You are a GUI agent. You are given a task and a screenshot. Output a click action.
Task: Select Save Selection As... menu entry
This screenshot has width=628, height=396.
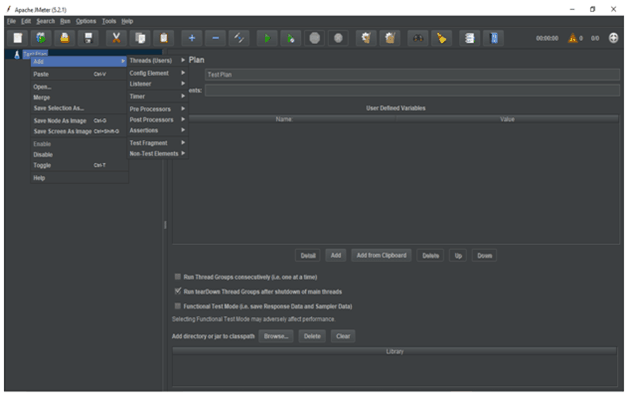pos(79,108)
